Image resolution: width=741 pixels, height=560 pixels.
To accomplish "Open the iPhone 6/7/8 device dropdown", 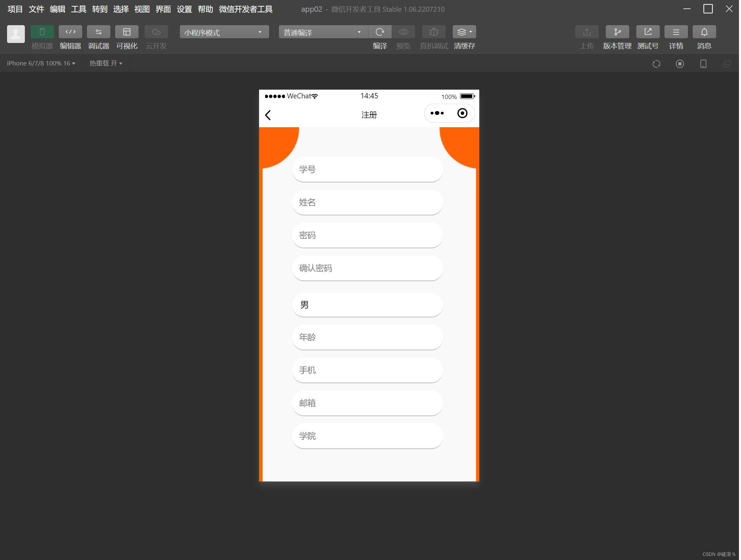I will tap(41, 63).
